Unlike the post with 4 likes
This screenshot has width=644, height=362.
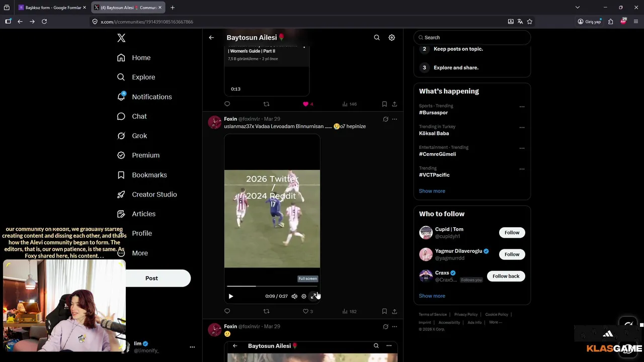pyautogui.click(x=307, y=104)
